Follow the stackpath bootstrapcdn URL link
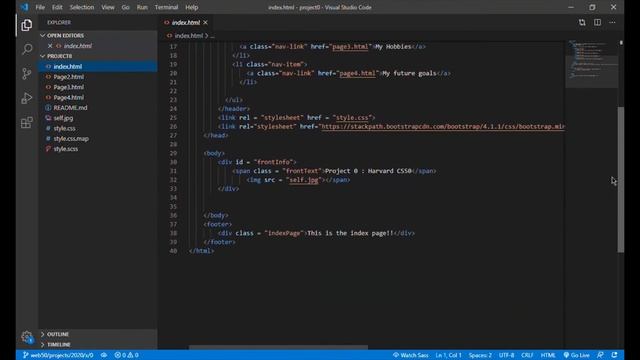The width and height of the screenshot is (640, 360). tap(443, 127)
